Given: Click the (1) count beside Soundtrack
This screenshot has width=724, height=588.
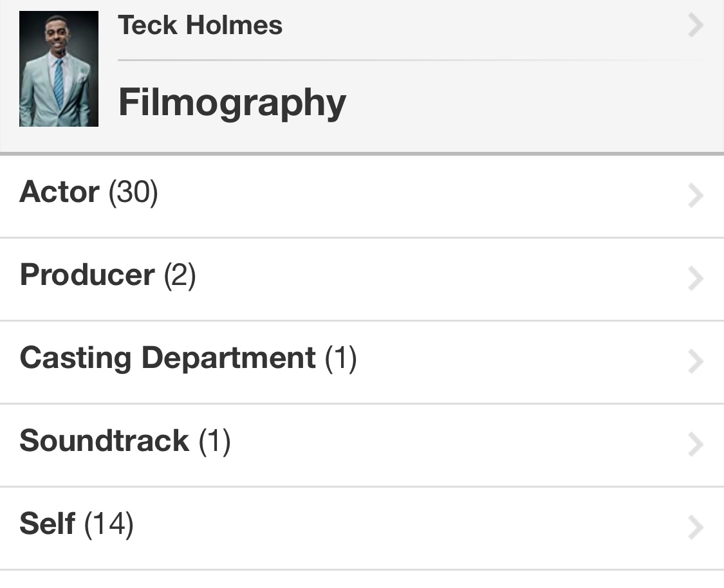Looking at the screenshot, I should coord(214,441).
